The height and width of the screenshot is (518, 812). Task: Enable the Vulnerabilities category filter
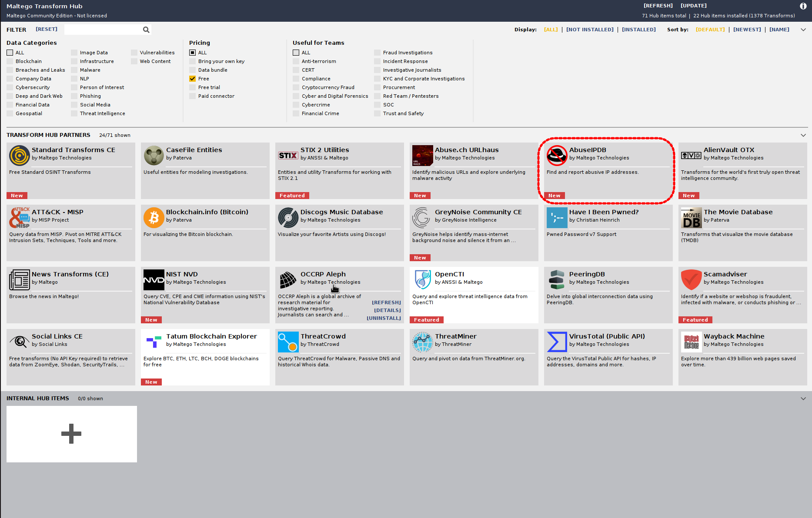[134, 53]
